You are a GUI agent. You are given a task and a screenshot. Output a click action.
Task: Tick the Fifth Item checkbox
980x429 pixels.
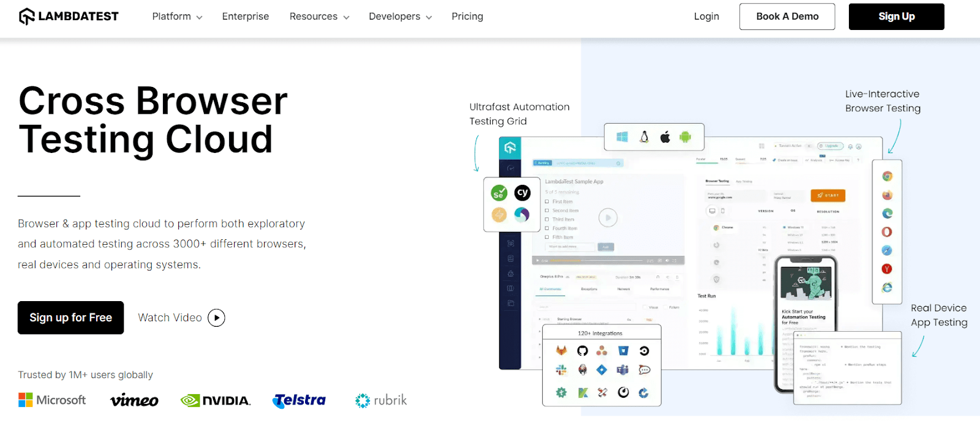tap(547, 237)
